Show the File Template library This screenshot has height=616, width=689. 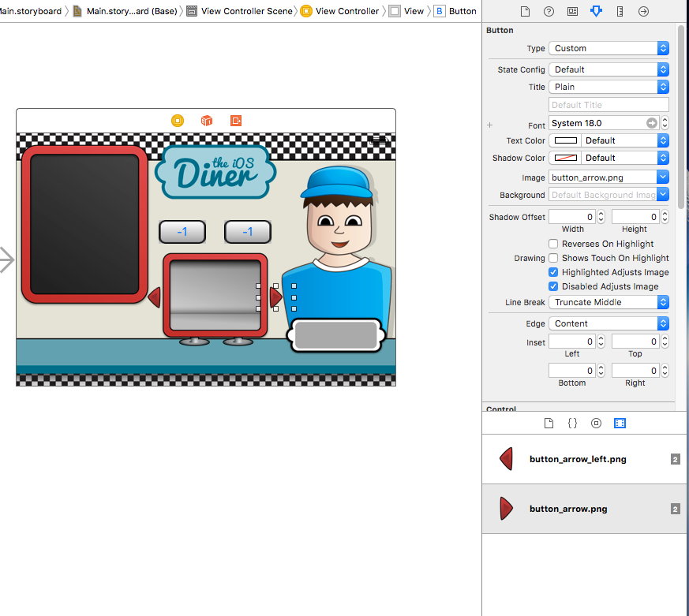[549, 424]
